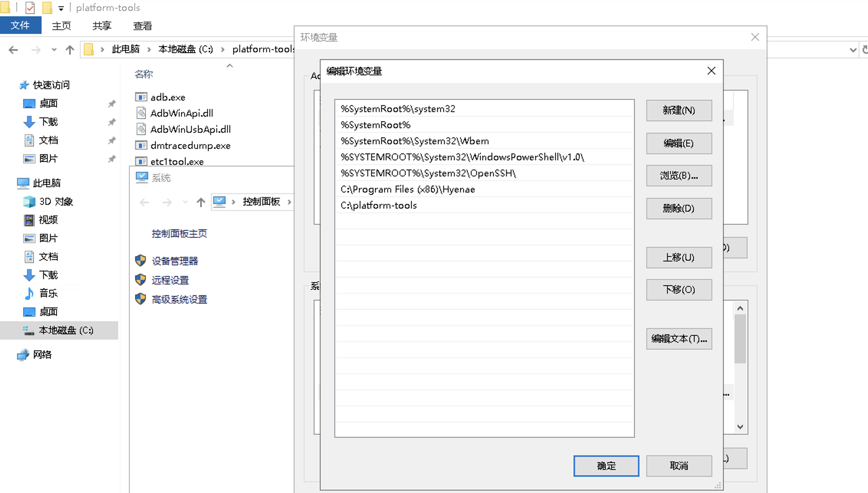Open the Downloads quick access icon

pyautogui.click(x=29, y=122)
